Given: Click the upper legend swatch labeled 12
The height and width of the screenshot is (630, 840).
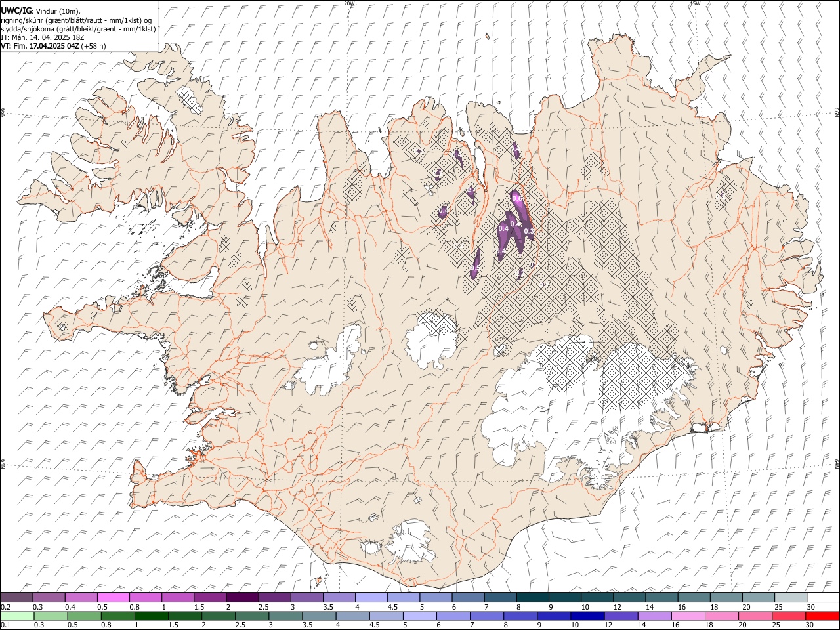Looking at the screenshot, I should [x=629, y=597].
